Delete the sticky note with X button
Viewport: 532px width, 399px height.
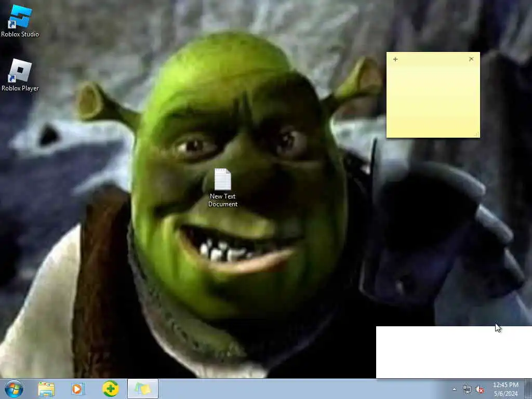pyautogui.click(x=471, y=59)
